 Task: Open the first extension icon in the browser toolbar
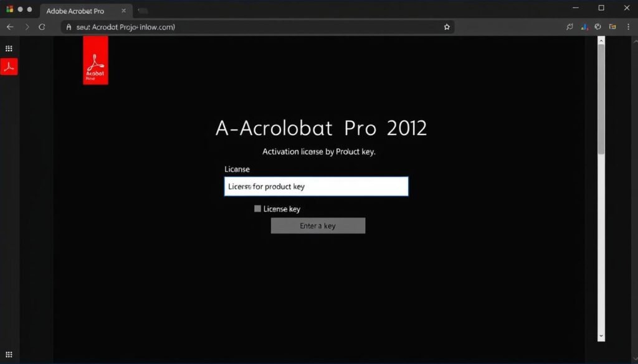coord(569,27)
